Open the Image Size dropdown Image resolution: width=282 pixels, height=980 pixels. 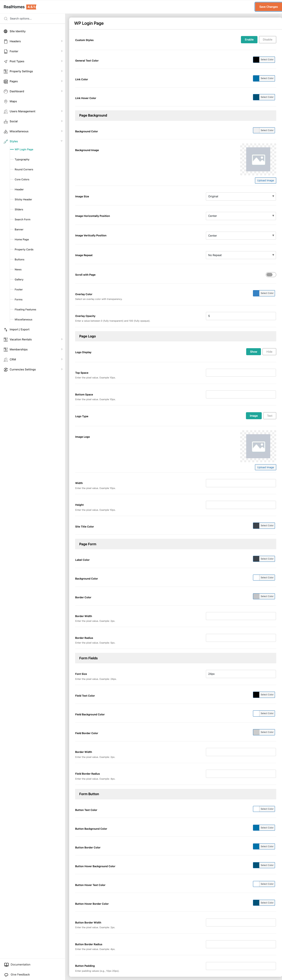240,196
